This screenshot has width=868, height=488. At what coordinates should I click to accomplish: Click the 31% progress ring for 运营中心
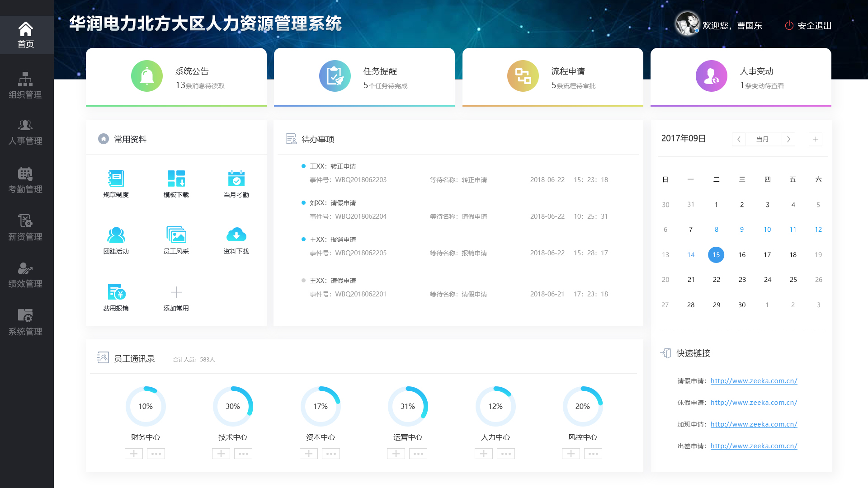coord(408,406)
